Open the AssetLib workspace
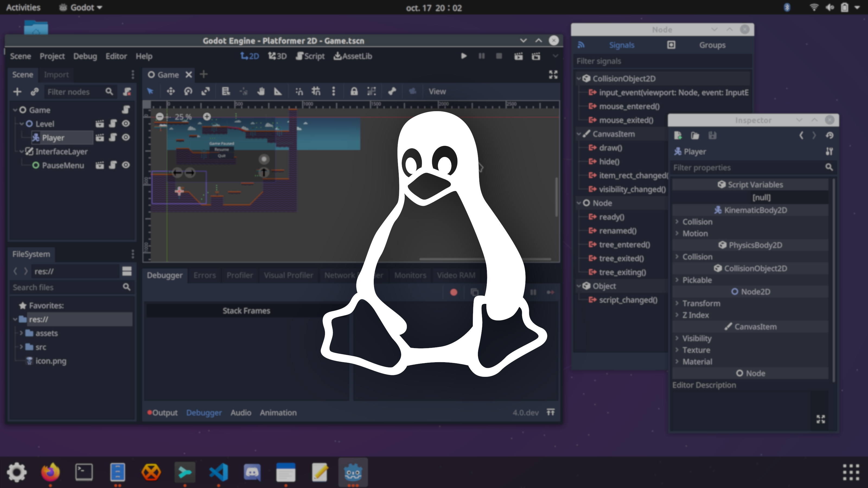 tap(352, 56)
